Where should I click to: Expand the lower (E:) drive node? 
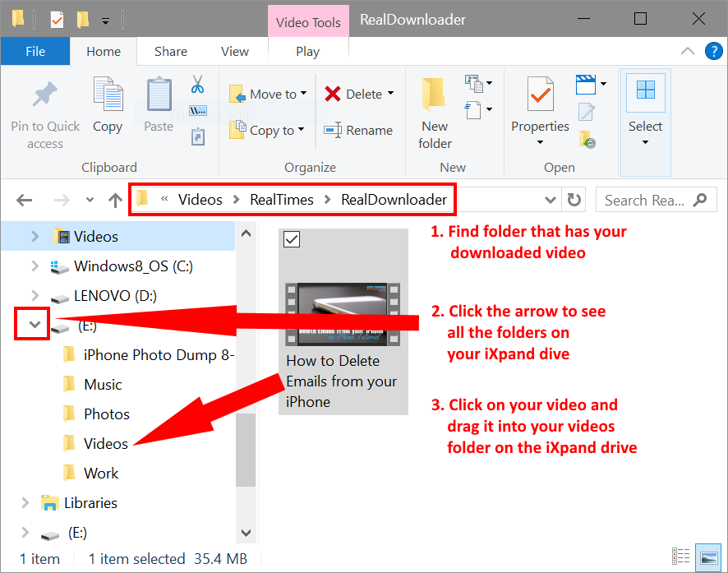coord(25,533)
